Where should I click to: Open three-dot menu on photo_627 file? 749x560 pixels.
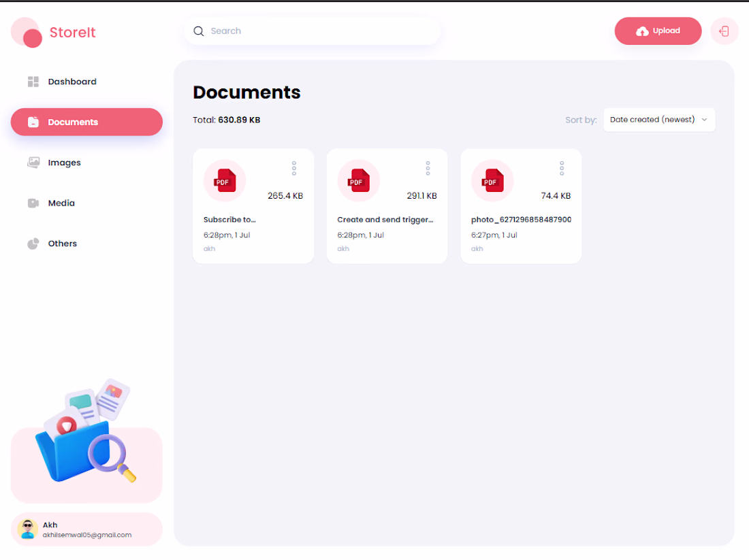562,168
